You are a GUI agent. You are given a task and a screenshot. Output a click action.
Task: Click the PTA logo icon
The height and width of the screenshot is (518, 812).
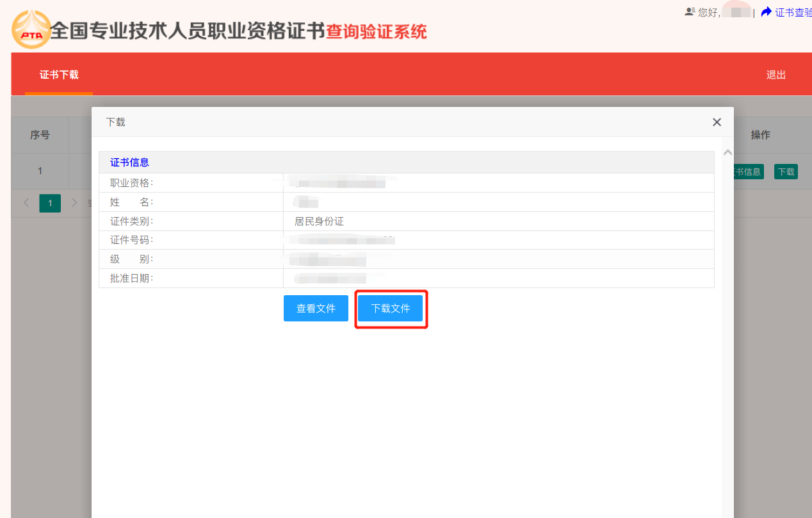tap(31, 30)
